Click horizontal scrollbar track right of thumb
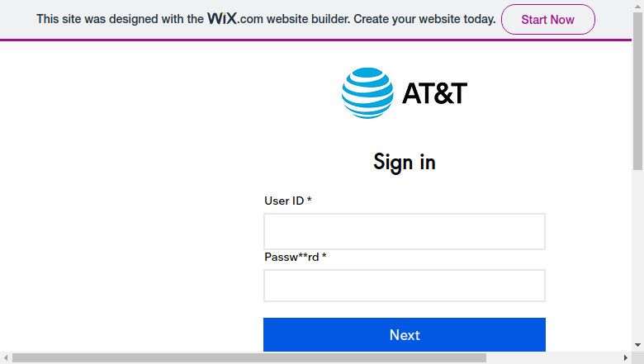The width and height of the screenshot is (644, 364). (553, 358)
